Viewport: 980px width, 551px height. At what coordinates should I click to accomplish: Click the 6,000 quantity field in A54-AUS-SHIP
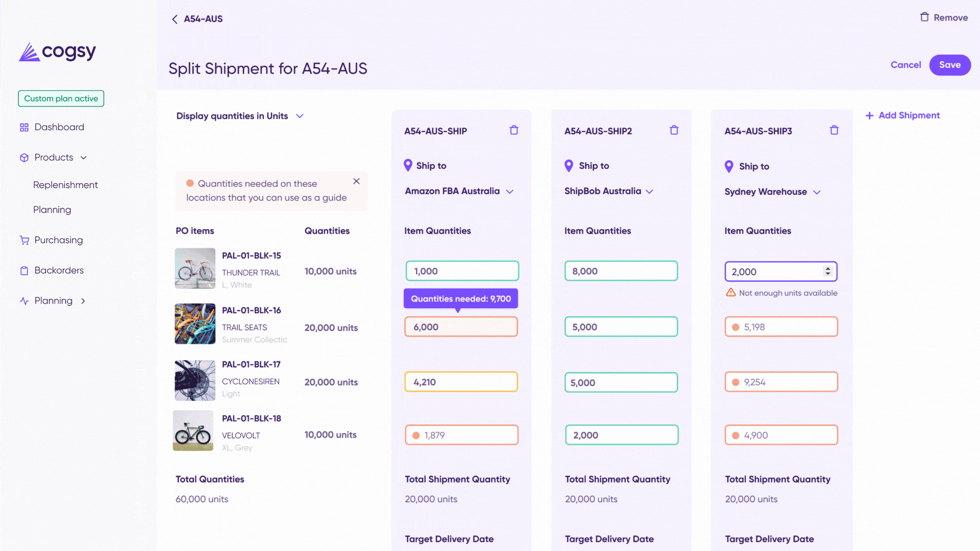click(x=461, y=327)
